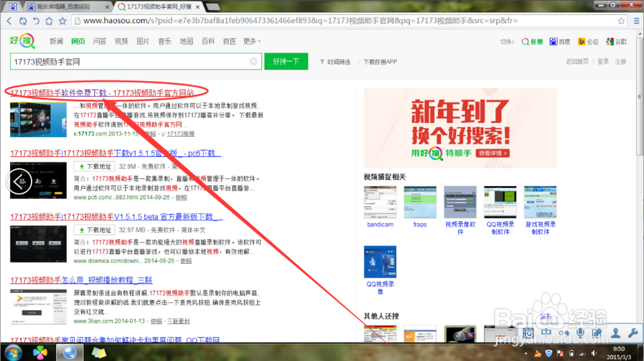Show hidden tray icons arrow

coord(526,353)
